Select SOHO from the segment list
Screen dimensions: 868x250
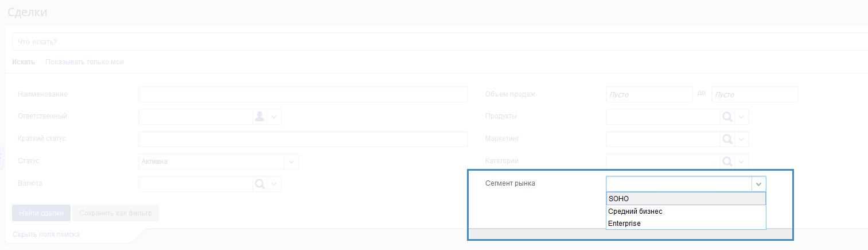tap(686, 199)
